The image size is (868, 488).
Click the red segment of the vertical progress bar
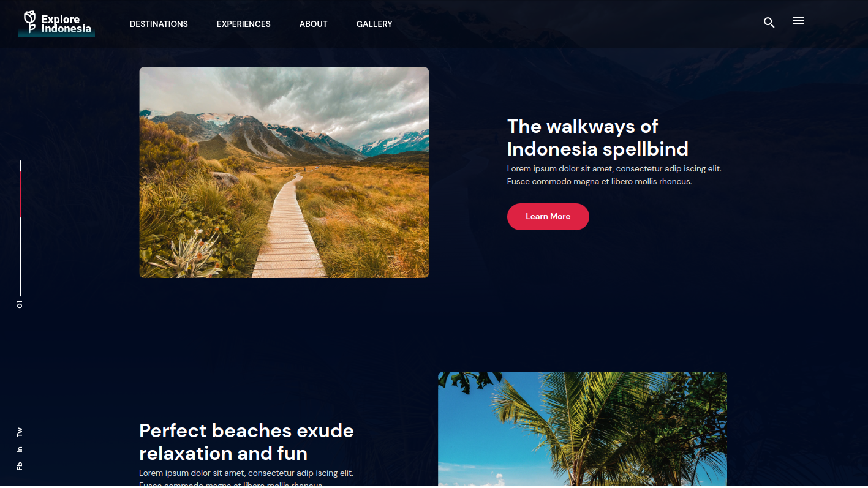(20, 195)
